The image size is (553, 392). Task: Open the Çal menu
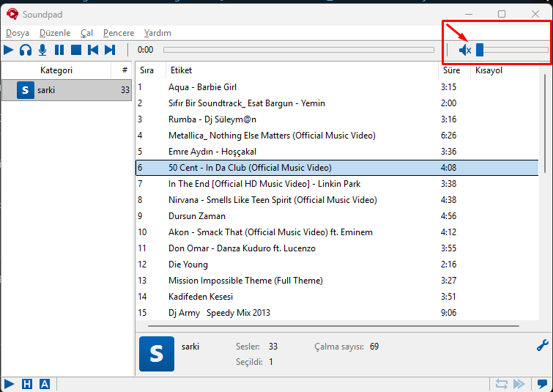pos(86,33)
